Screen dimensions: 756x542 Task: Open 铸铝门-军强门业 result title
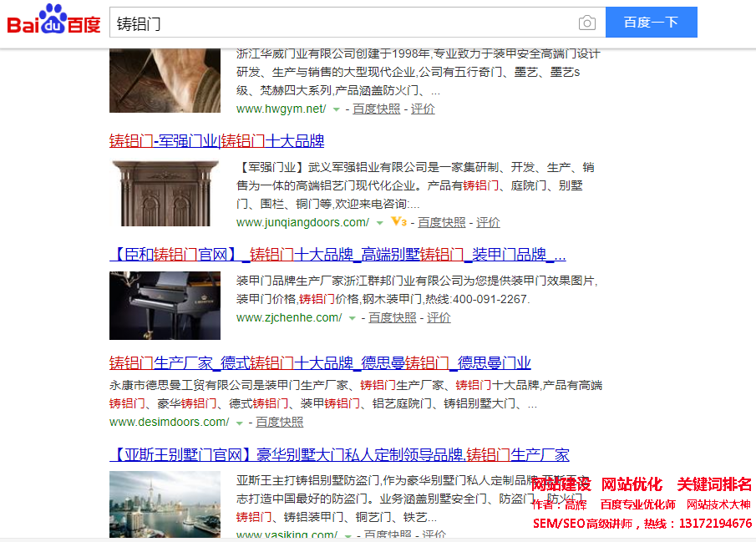point(216,141)
